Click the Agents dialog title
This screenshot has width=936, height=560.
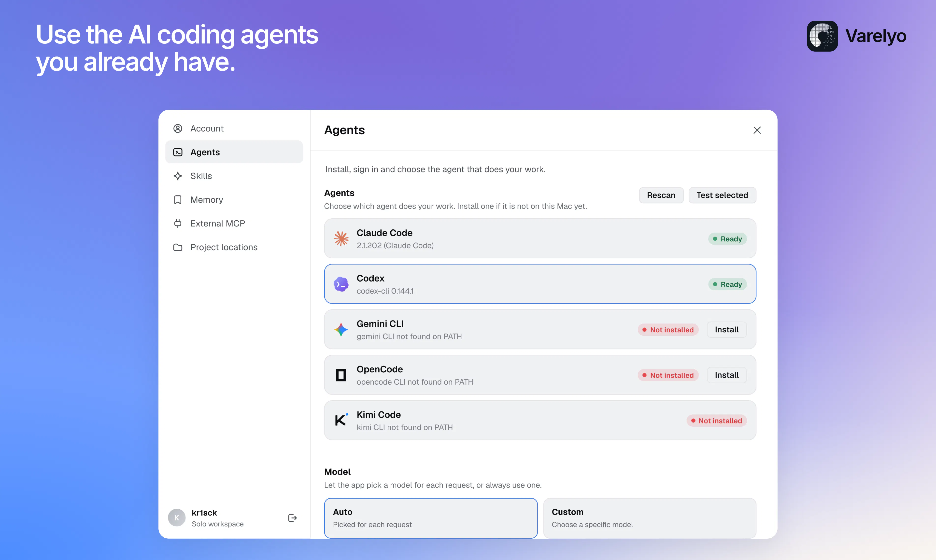click(345, 130)
